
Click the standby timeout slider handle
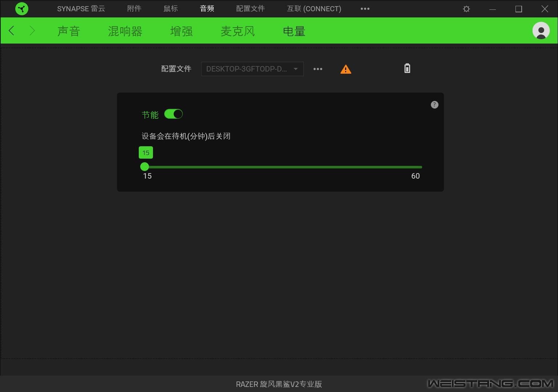tap(145, 167)
